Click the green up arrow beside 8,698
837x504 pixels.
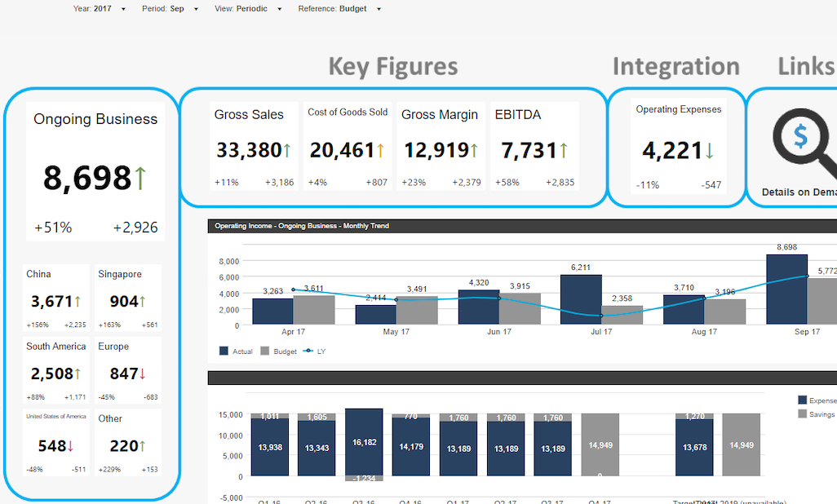tap(139, 178)
